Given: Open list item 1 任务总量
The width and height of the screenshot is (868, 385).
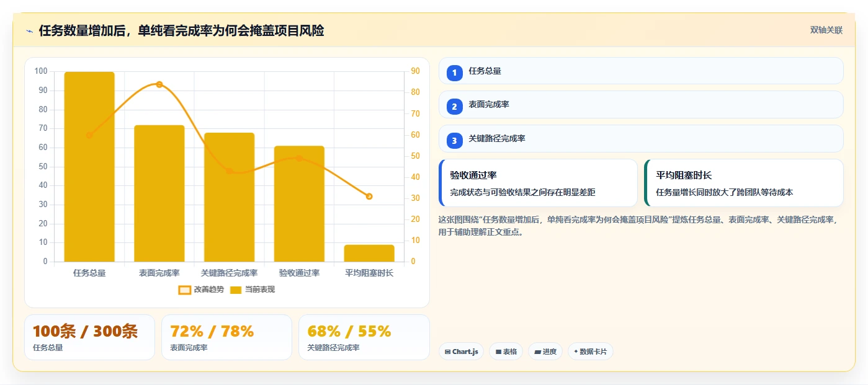Looking at the screenshot, I should coord(641,71).
